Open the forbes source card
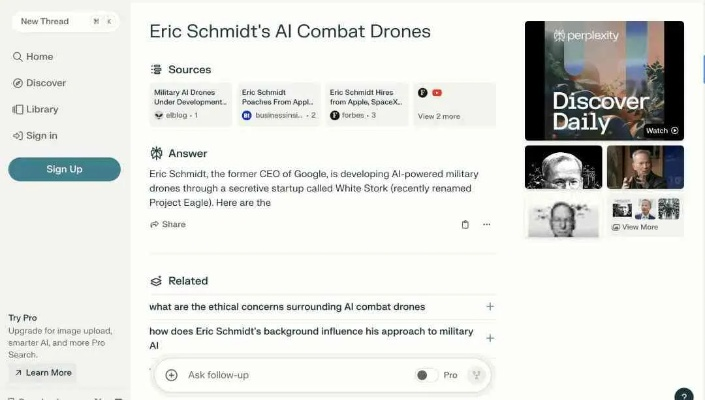 [366, 105]
